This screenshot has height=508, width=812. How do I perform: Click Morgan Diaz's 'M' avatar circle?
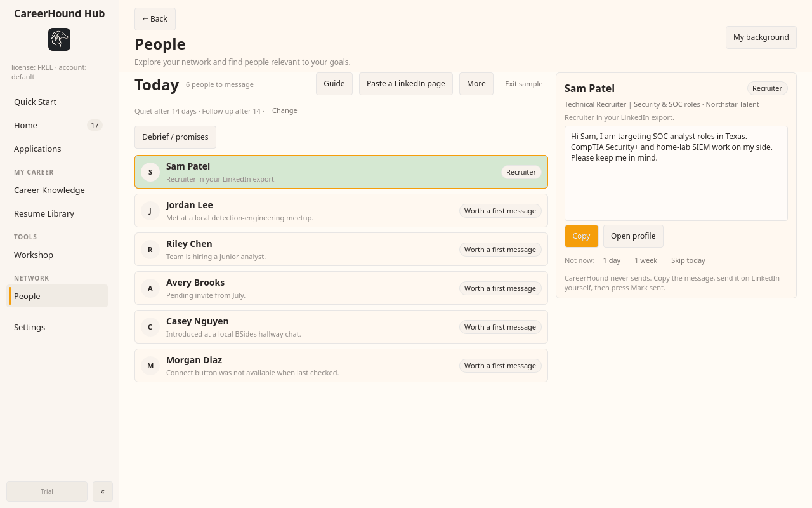[150, 366]
